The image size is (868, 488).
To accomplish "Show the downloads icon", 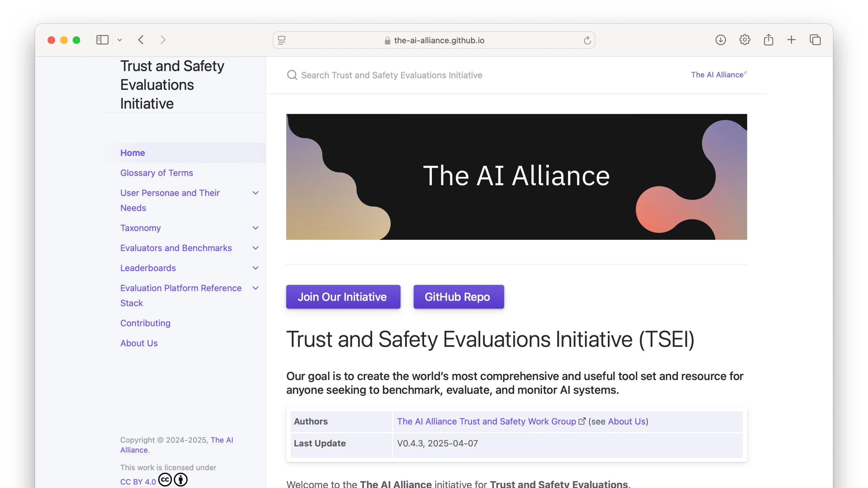I will coord(721,40).
